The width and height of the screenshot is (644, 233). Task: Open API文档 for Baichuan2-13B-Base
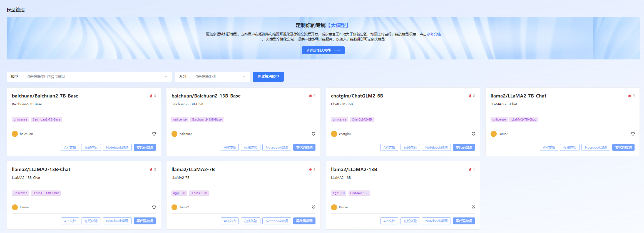230,147
